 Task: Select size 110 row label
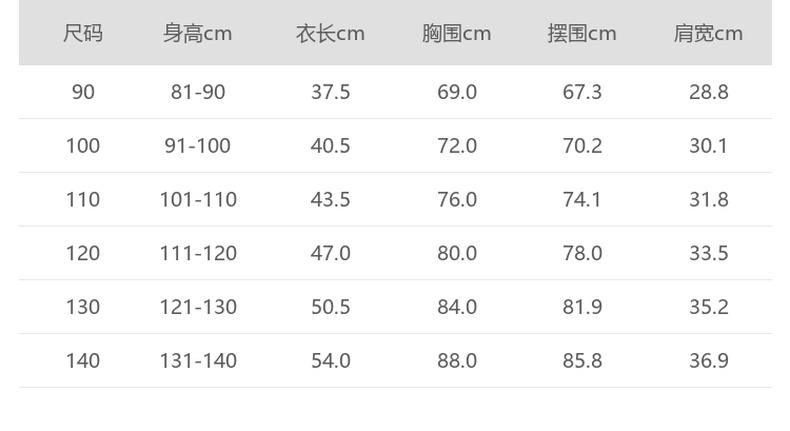(83, 200)
